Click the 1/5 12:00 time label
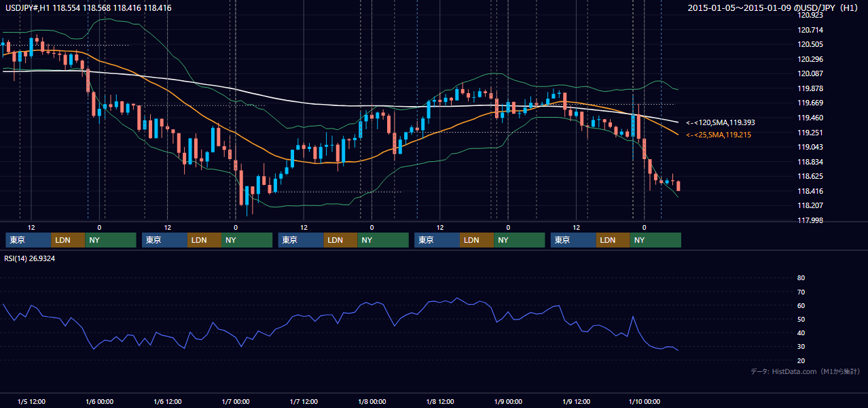868x408 pixels. tap(31, 402)
